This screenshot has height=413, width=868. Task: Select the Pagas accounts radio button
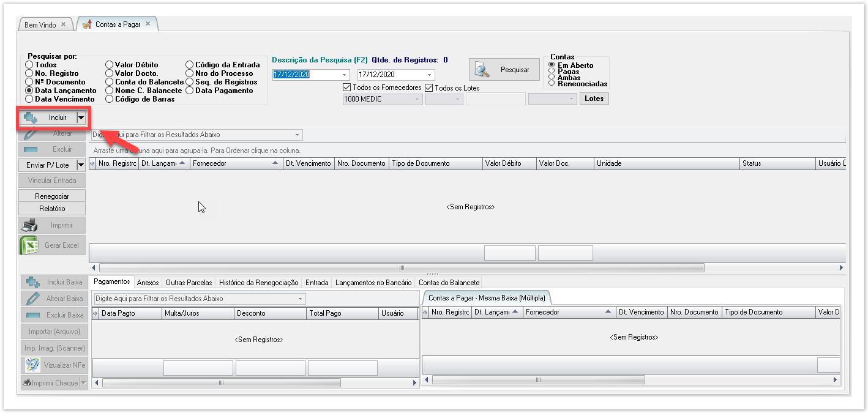(x=552, y=72)
